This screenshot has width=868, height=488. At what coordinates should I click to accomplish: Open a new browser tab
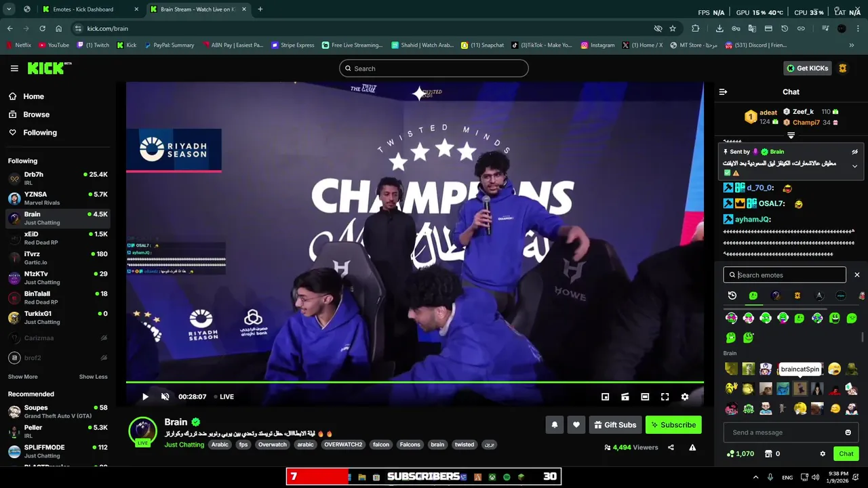pos(260,9)
